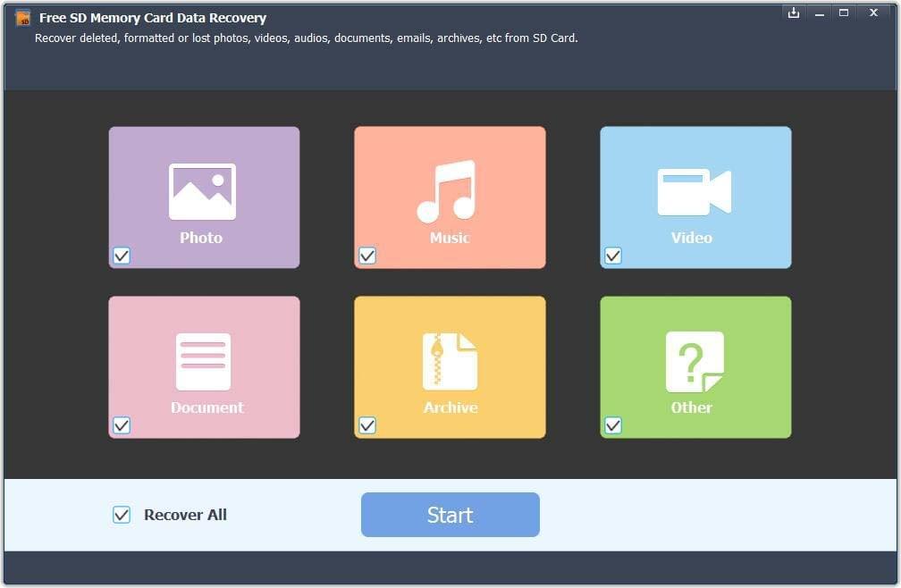Click the download icon in title bar

point(794,13)
